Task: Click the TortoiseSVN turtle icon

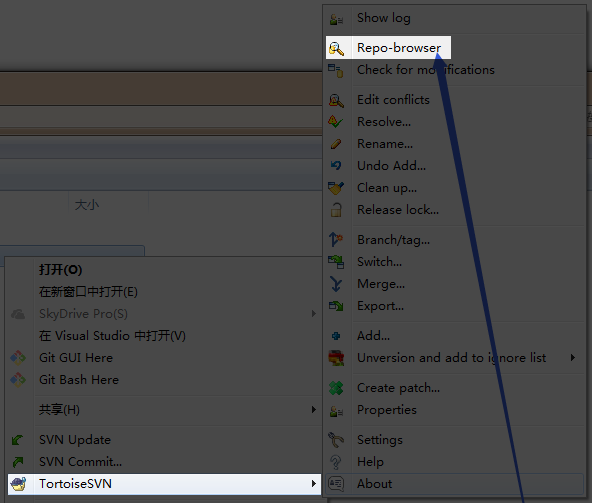Action: 18,484
